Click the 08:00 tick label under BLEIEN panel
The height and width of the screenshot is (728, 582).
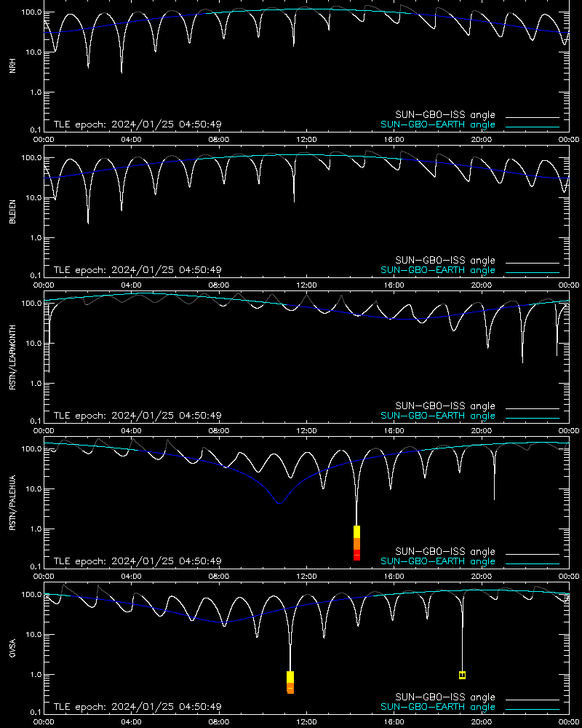218,285
